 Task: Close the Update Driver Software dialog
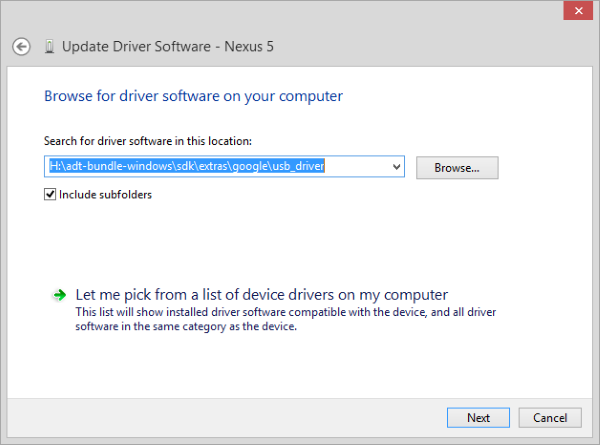(x=578, y=11)
